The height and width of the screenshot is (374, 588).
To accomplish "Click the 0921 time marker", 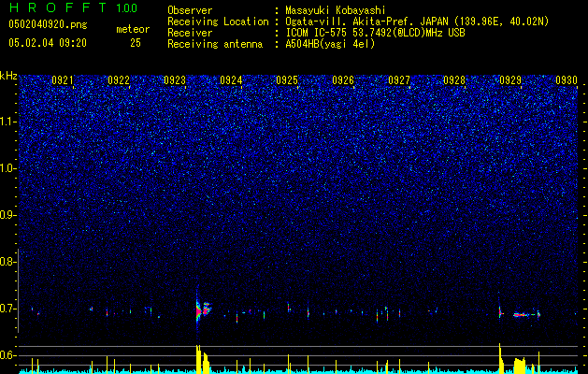I will point(63,80).
